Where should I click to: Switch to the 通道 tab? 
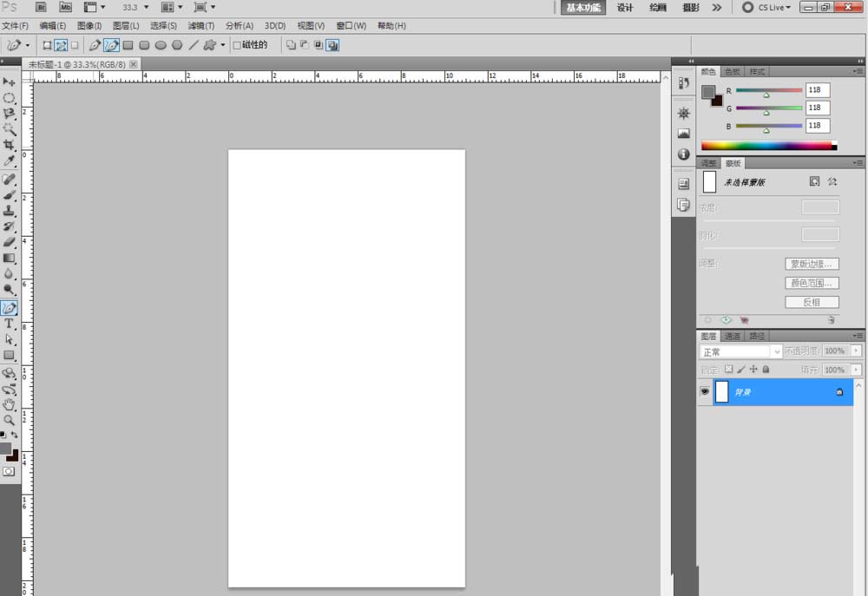coord(732,336)
